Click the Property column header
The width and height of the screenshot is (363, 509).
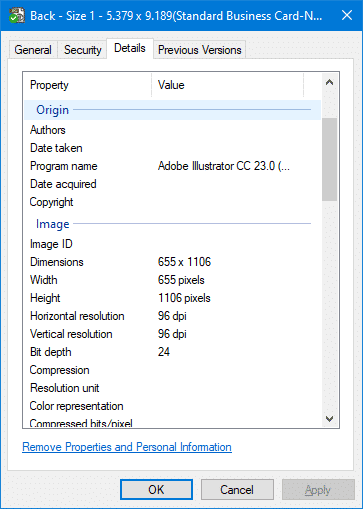88,85
